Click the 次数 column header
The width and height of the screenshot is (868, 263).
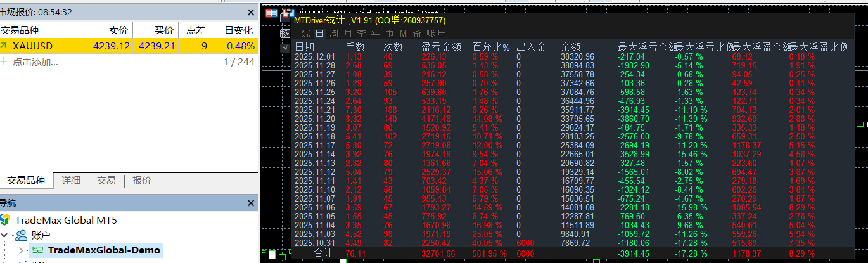[393, 47]
